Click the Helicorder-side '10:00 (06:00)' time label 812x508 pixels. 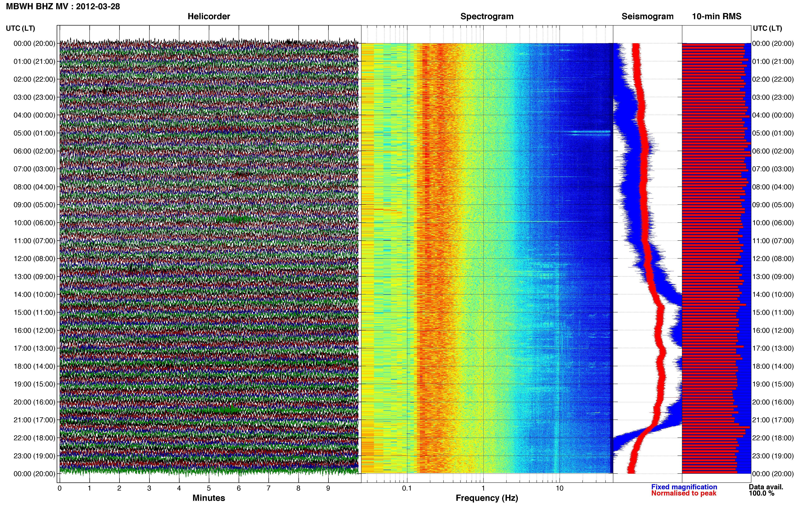[x=34, y=223]
